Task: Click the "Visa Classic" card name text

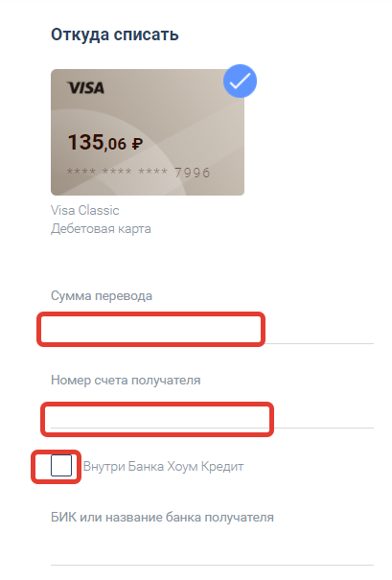Action: 85,211
